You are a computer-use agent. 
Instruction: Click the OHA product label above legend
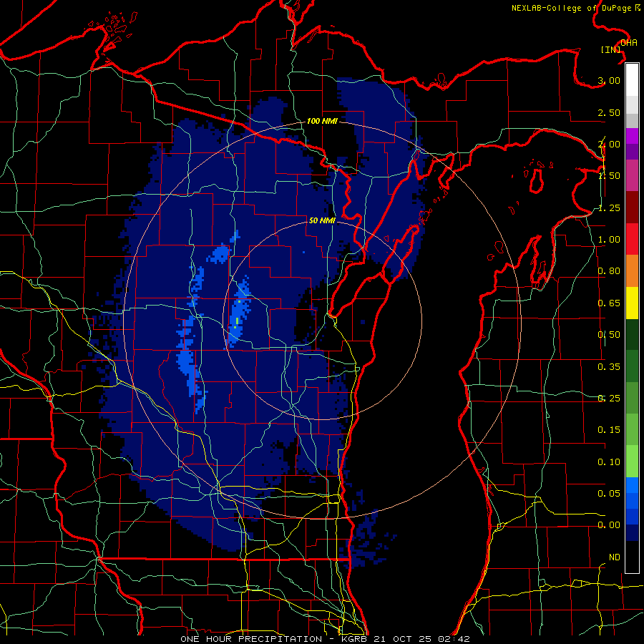pyautogui.click(x=629, y=43)
